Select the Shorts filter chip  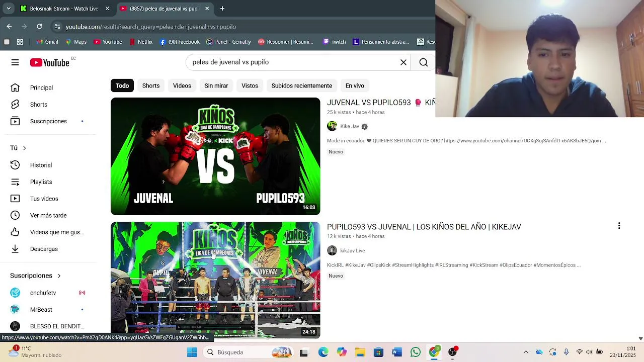click(x=151, y=85)
